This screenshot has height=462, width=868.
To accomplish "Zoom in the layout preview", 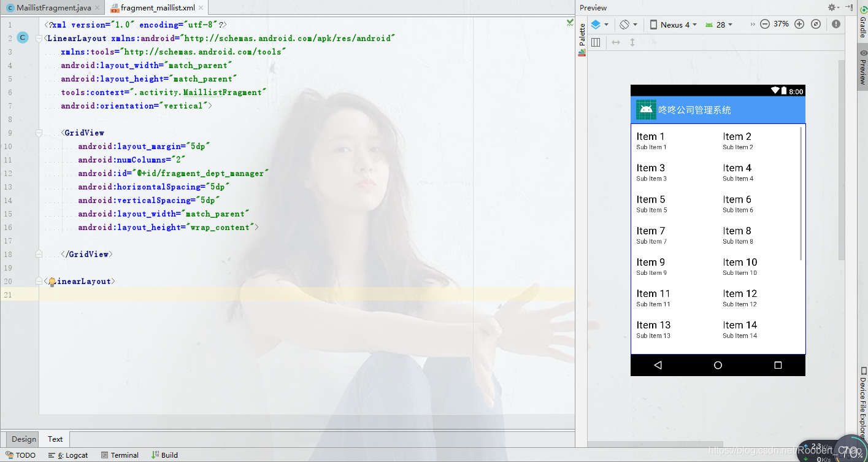I will 799,25.
